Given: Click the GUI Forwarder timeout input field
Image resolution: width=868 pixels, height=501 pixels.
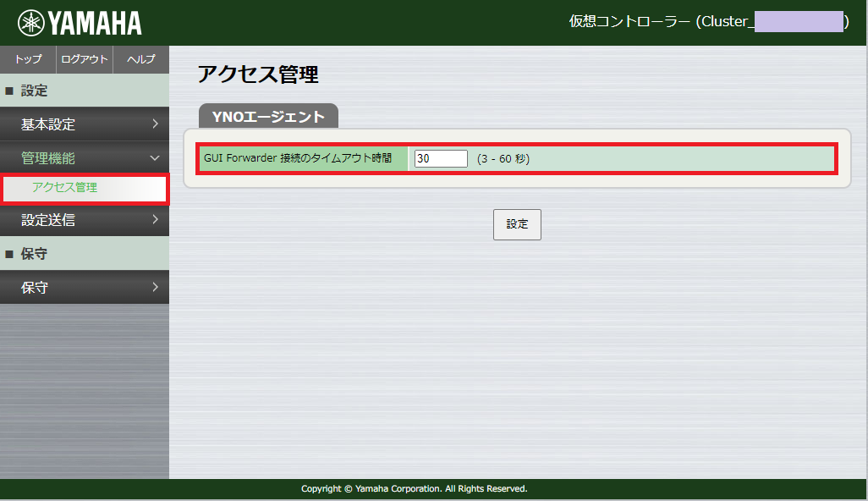Looking at the screenshot, I should (x=439, y=158).
